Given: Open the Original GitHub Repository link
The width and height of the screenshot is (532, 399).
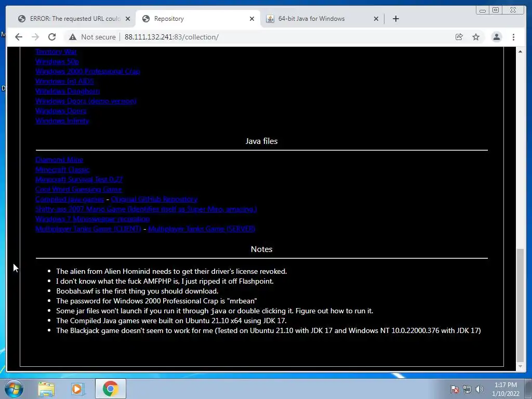Looking at the screenshot, I should click(x=154, y=199).
